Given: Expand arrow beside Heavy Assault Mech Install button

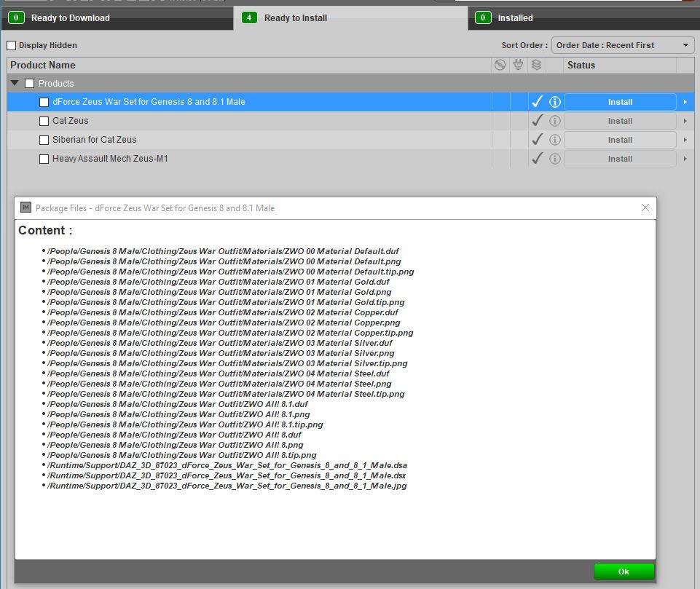Looking at the screenshot, I should (685, 159).
